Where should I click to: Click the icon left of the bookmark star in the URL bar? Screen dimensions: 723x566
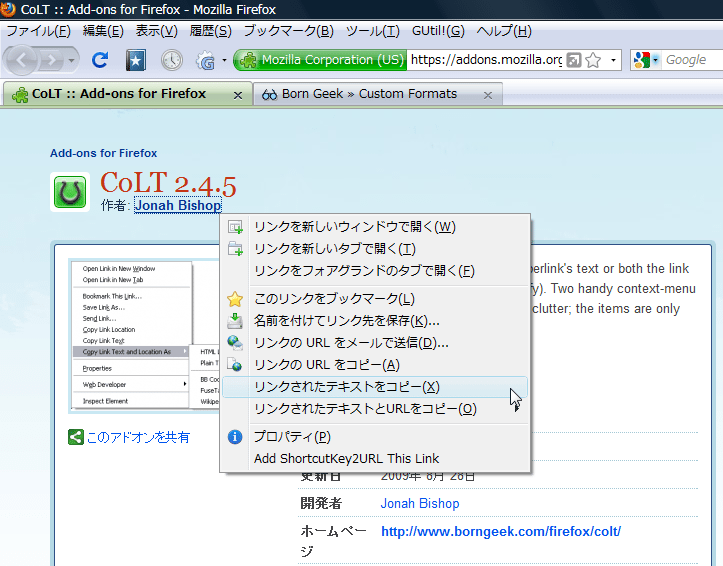tap(573, 60)
